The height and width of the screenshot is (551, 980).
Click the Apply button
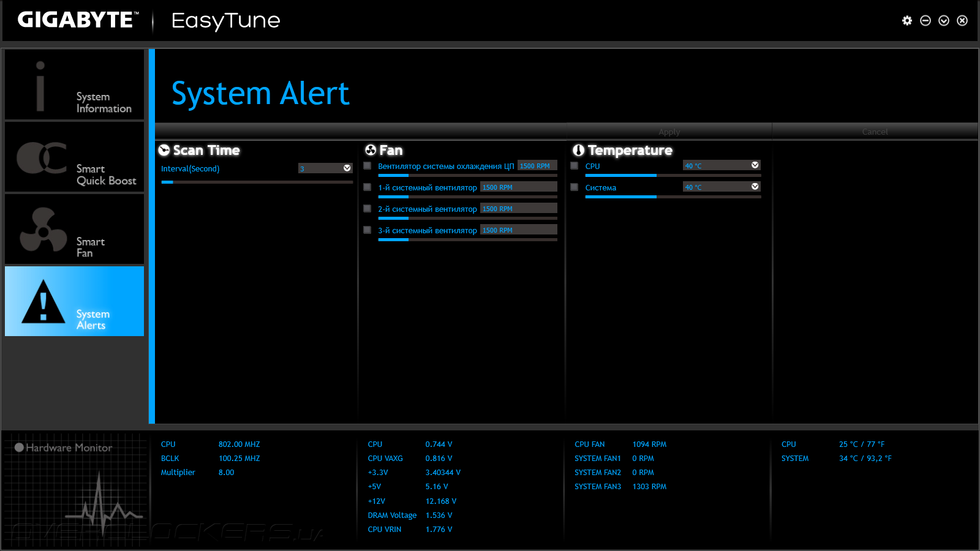pos(669,132)
